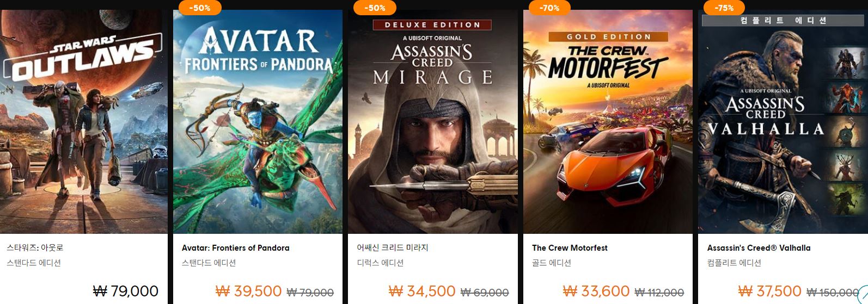Click the -50% badge on Avatar

pyautogui.click(x=200, y=8)
